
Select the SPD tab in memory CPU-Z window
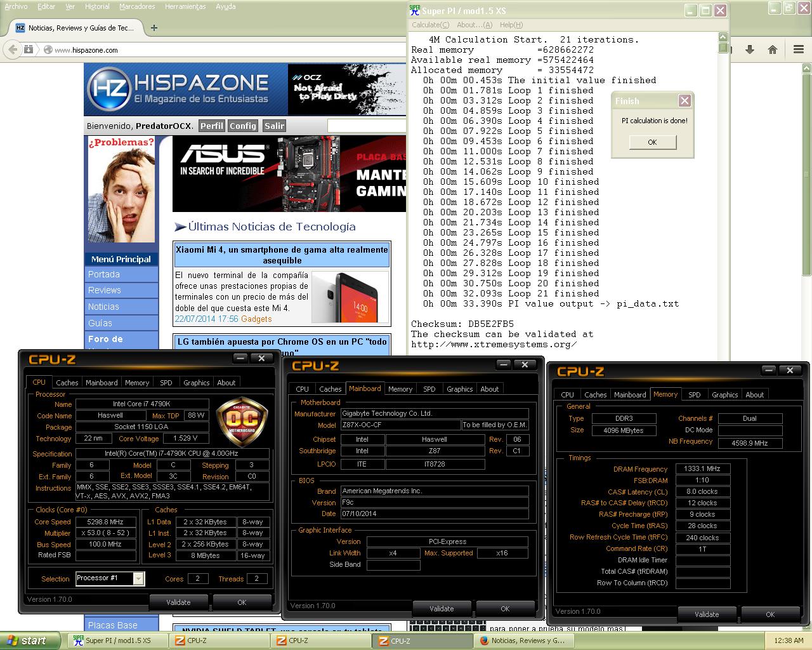[694, 395]
